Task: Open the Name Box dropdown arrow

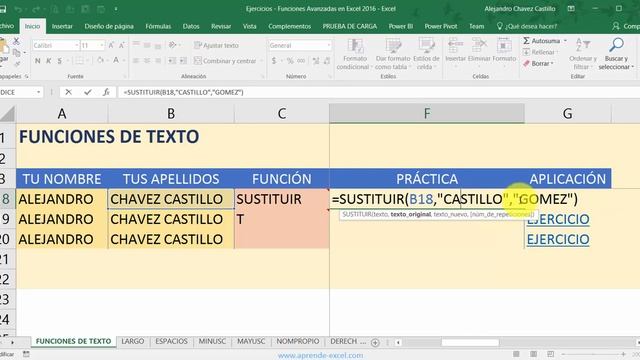Action: (x=38, y=92)
